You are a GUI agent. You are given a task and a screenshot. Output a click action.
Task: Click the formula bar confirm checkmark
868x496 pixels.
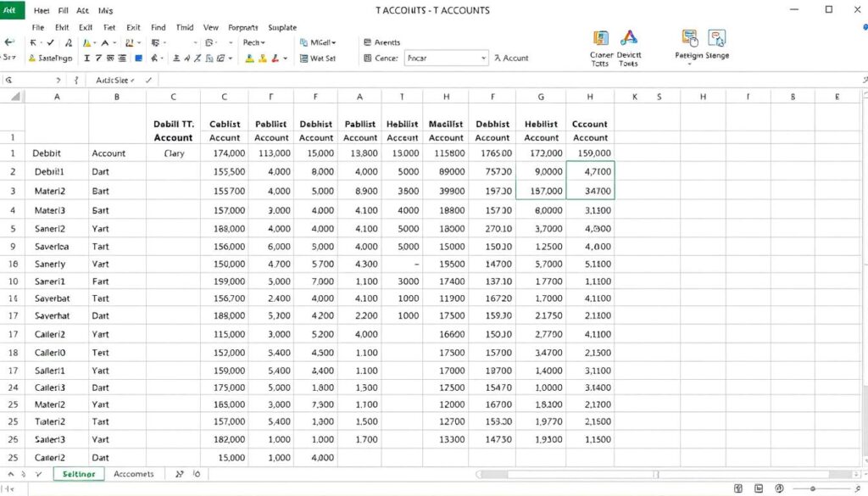pos(148,81)
